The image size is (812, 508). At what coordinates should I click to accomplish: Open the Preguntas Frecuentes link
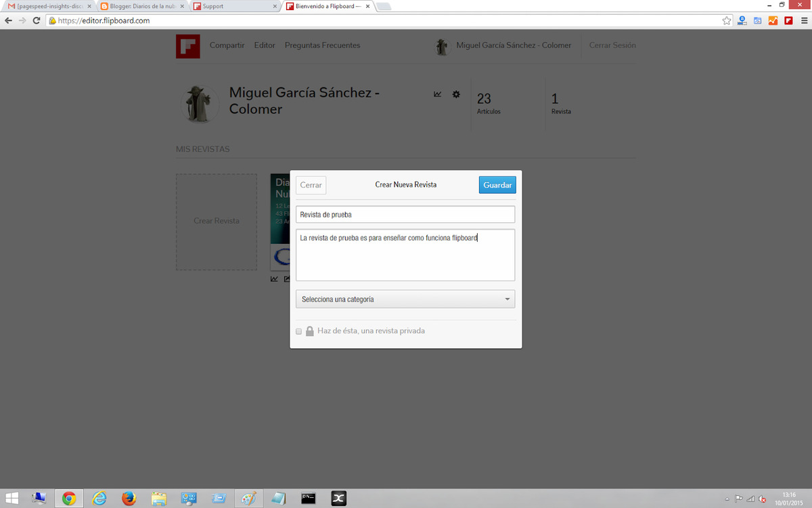(x=322, y=45)
